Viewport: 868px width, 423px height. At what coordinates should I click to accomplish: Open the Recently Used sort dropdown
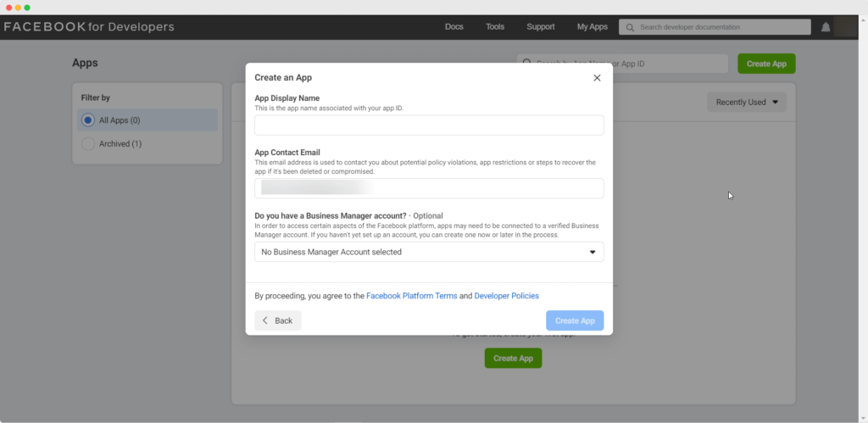tap(746, 102)
